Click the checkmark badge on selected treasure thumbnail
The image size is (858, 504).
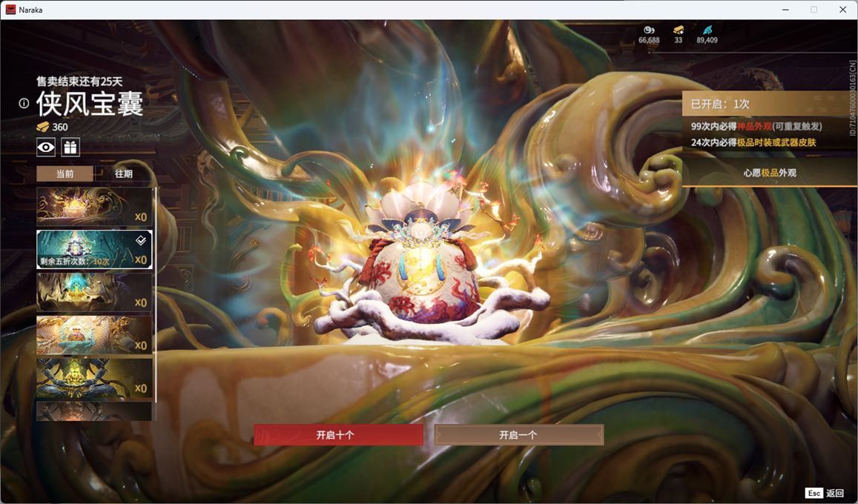tap(141, 240)
